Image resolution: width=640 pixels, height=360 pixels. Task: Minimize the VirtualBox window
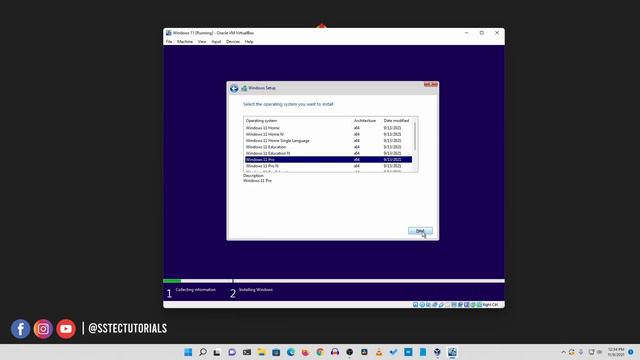(467, 33)
